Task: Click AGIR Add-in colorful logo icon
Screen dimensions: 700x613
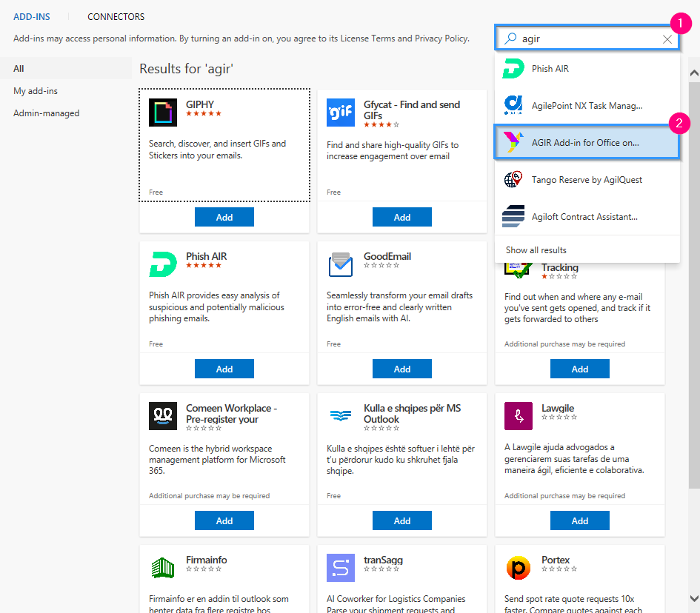Action: click(x=513, y=142)
